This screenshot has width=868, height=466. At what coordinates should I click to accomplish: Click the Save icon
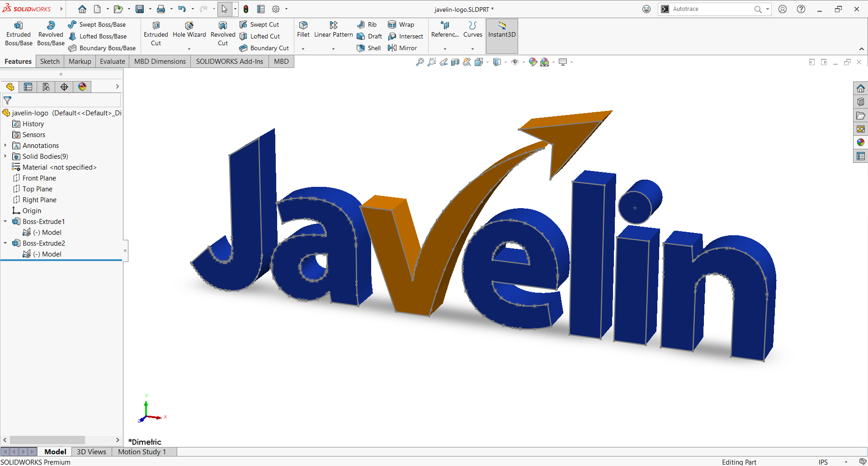[140, 9]
